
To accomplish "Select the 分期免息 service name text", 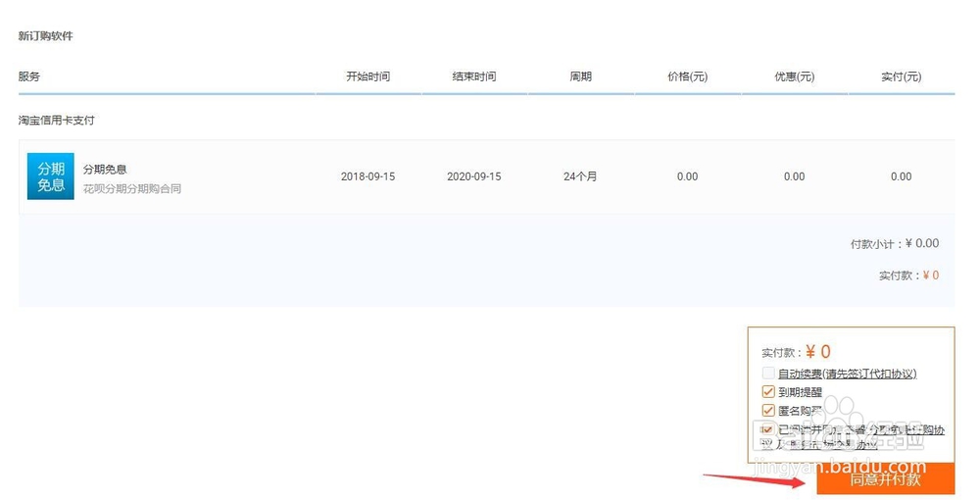I will point(105,170).
